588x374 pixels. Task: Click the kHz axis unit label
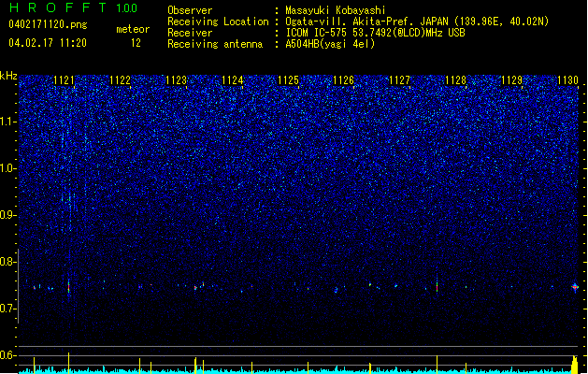tap(8, 76)
